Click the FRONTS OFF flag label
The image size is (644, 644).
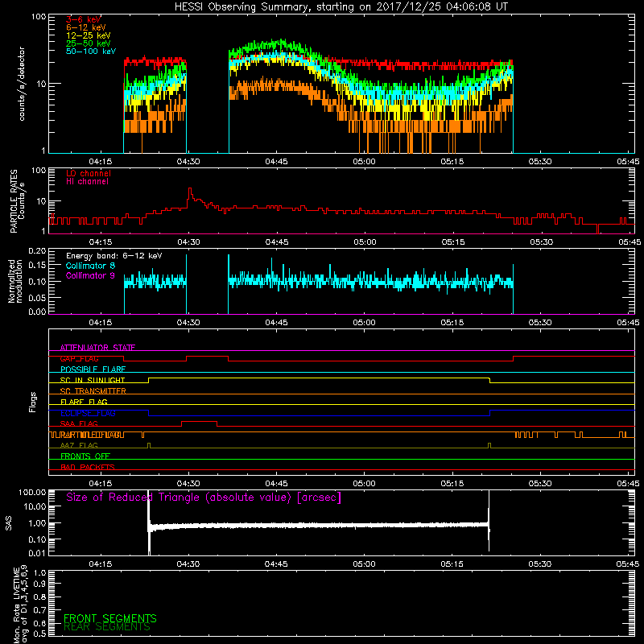85,456
